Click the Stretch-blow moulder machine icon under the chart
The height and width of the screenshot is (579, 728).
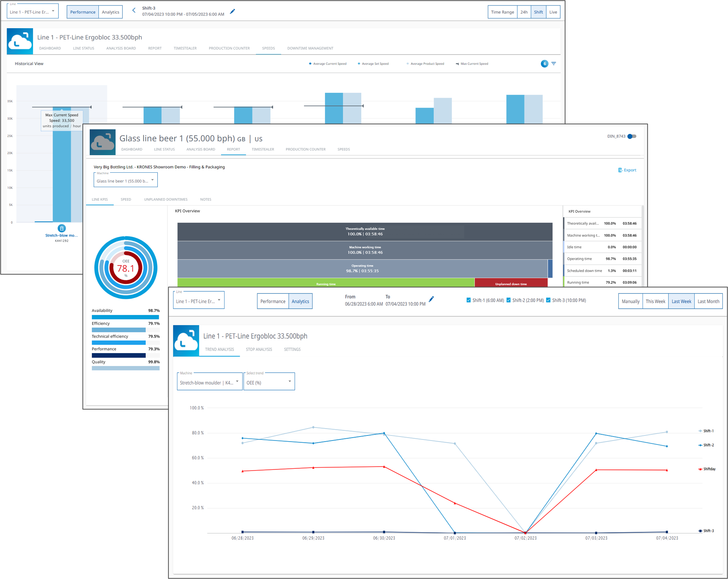click(61, 228)
